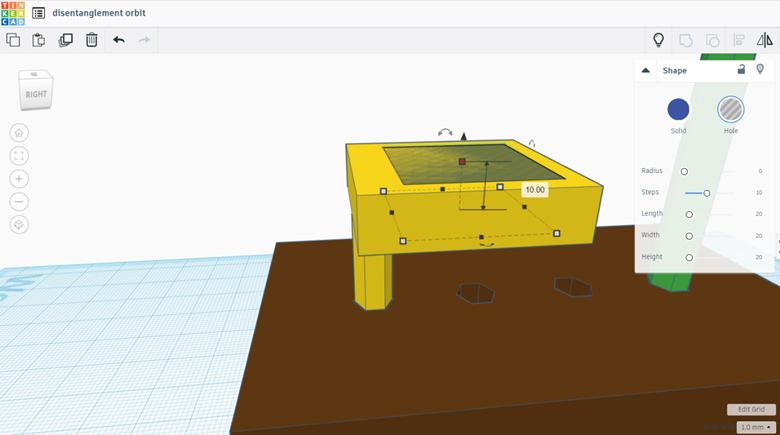
Task: Click the black cone raise handle above the box
Action: 464,136
